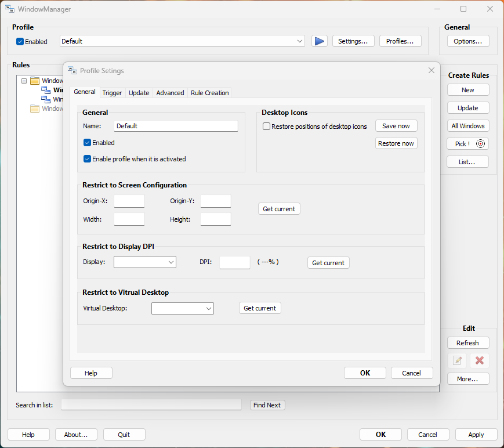Image resolution: width=504 pixels, height=448 pixels.
Task: Toggle the Enabled checkbox in General group
Action: pos(88,143)
